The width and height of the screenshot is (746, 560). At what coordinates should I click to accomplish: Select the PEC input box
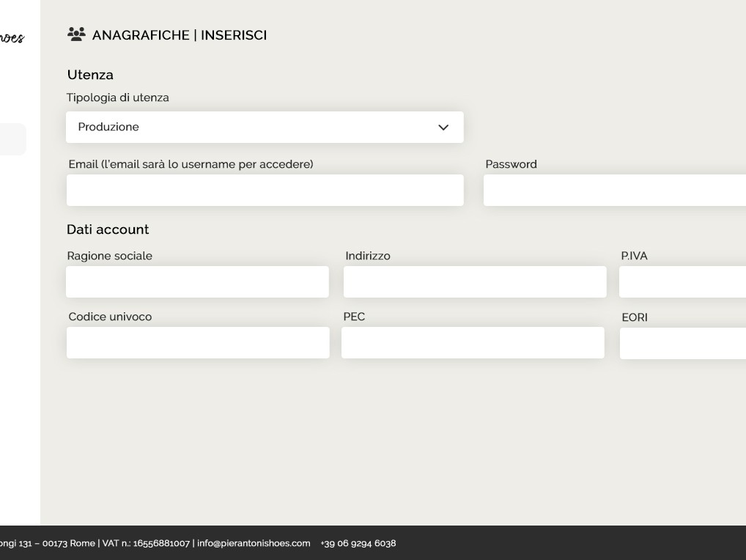(x=473, y=343)
